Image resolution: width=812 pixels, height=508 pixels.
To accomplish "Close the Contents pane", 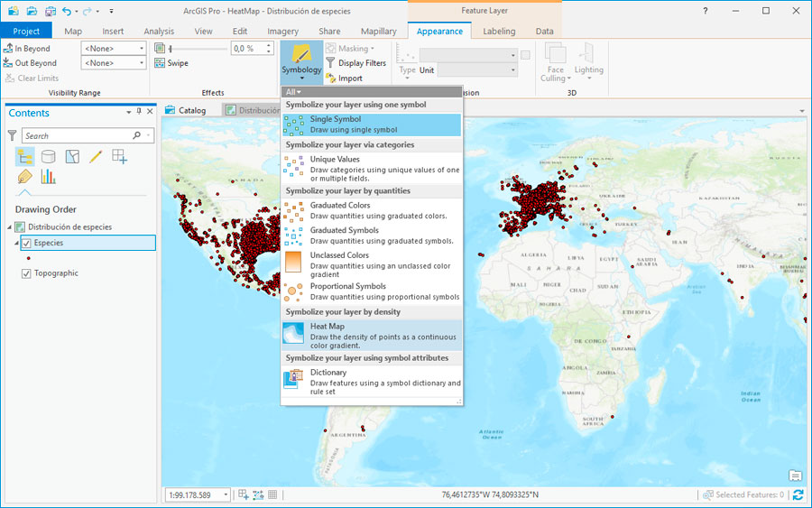I will 150,111.
